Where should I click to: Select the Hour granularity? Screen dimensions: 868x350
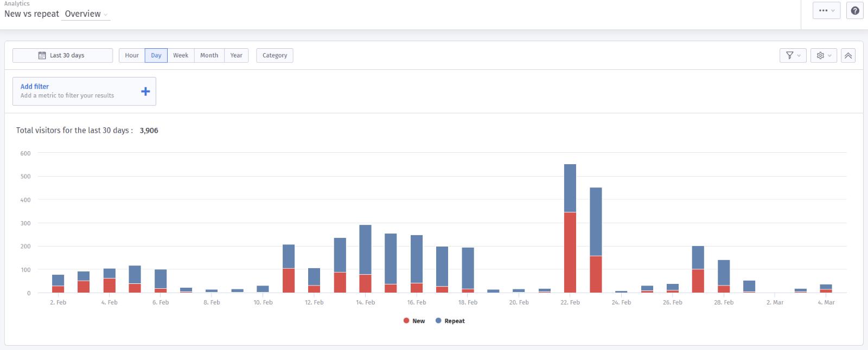coord(132,55)
